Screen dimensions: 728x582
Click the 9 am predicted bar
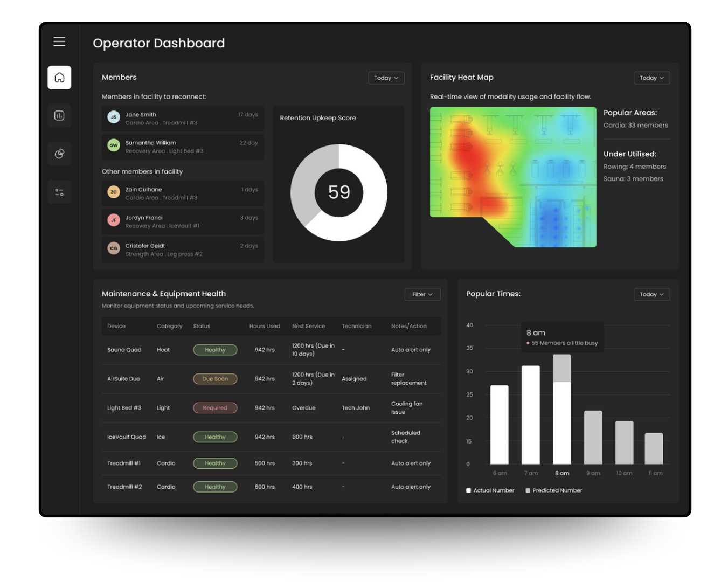pos(593,438)
